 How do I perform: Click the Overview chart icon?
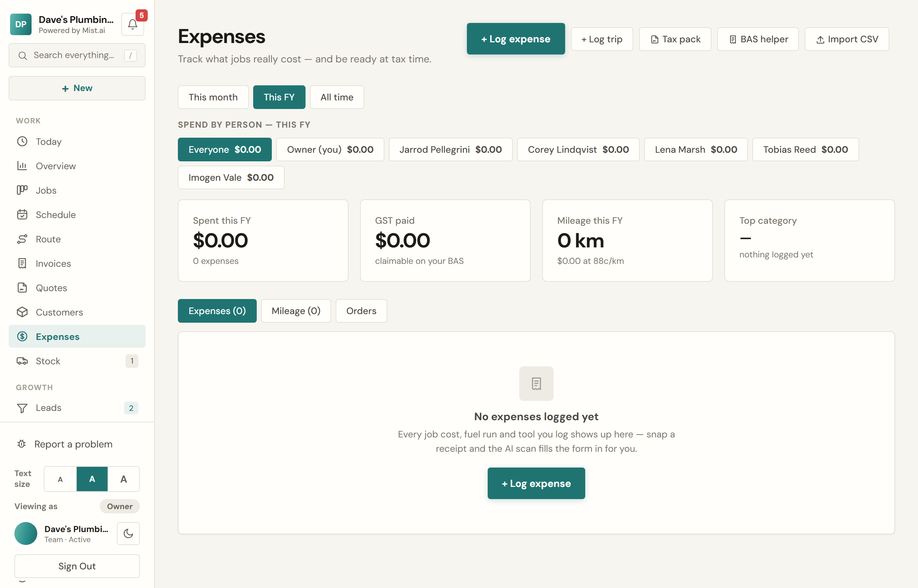point(22,166)
